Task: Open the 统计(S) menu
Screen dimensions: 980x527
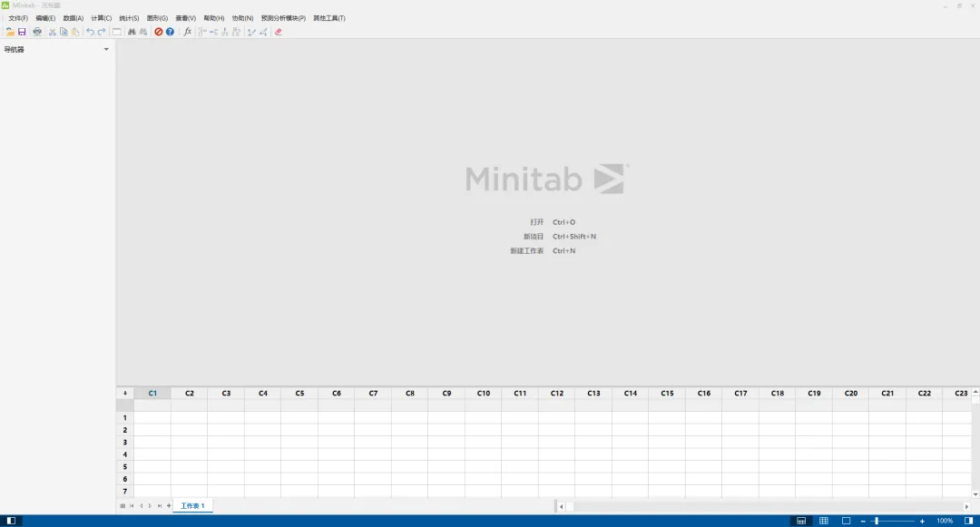Action: click(x=130, y=18)
